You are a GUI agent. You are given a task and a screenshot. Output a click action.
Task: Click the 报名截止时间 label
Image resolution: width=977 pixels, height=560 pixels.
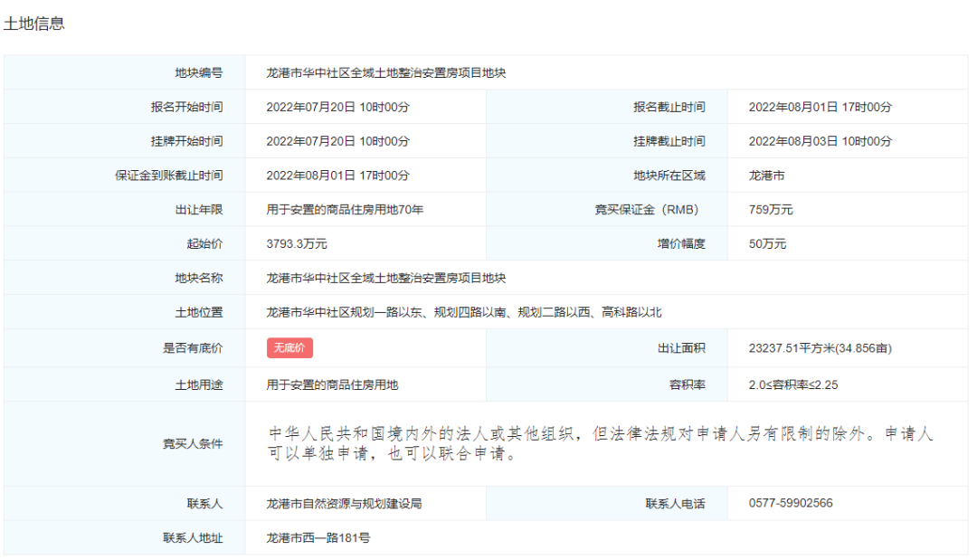point(669,107)
